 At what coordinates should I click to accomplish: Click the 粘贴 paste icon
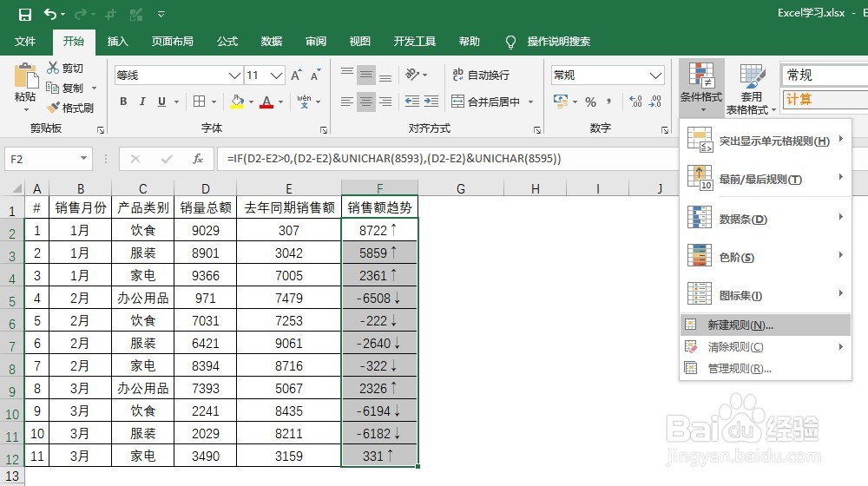click(x=25, y=76)
